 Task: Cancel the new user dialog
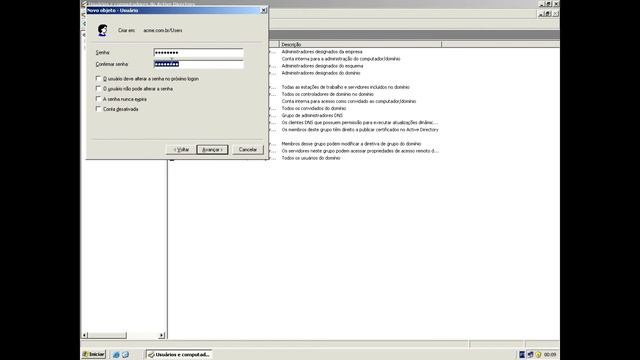[248, 149]
